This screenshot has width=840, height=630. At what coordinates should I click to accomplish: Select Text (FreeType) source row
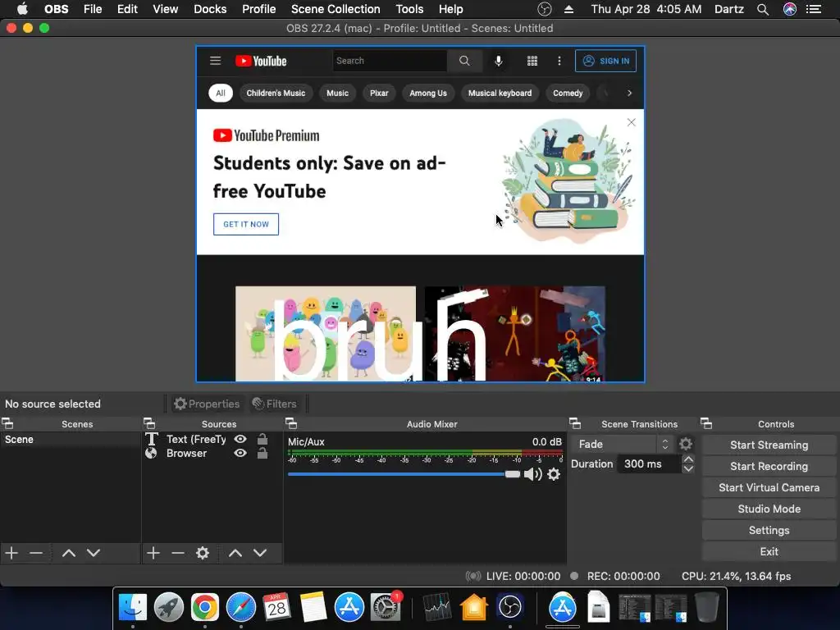212,440
